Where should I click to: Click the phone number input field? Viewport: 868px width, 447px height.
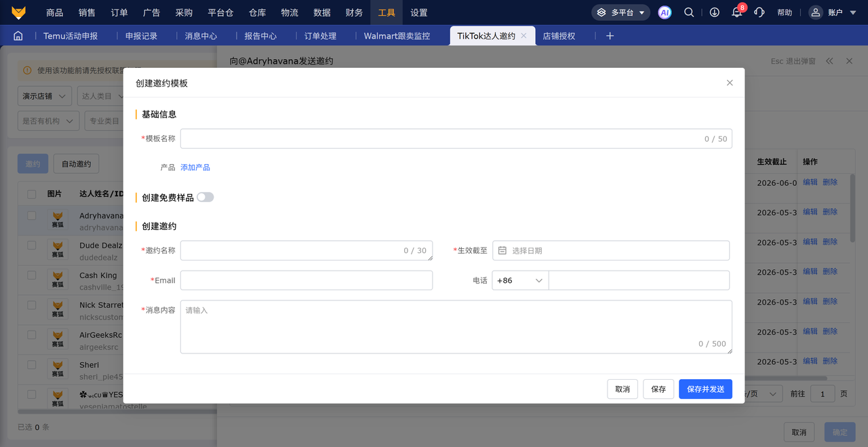tap(639, 280)
